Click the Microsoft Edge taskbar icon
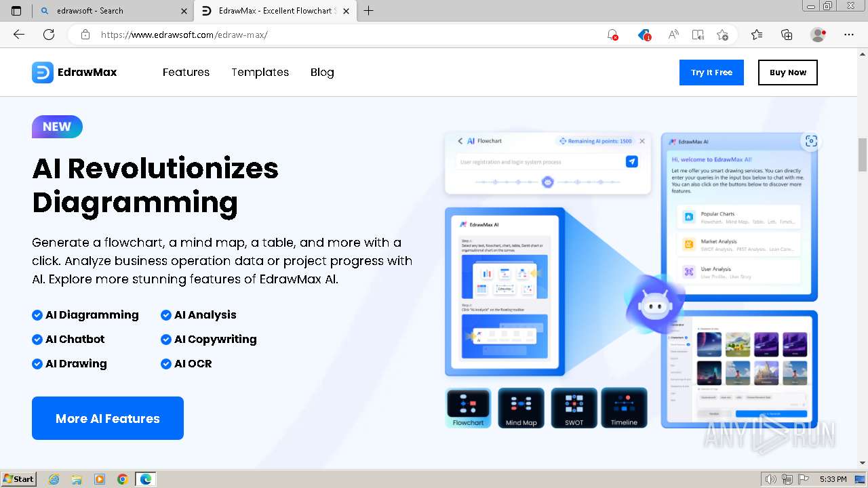 pyautogui.click(x=146, y=479)
